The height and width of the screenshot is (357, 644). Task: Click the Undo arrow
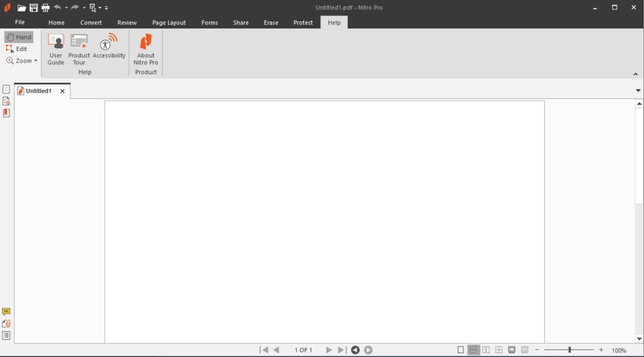(57, 8)
